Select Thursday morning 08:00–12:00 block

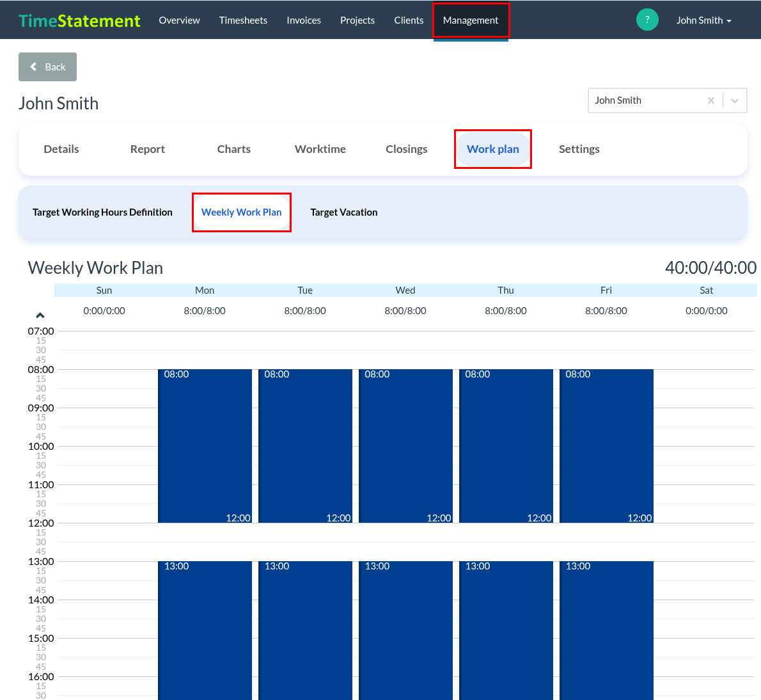point(506,446)
